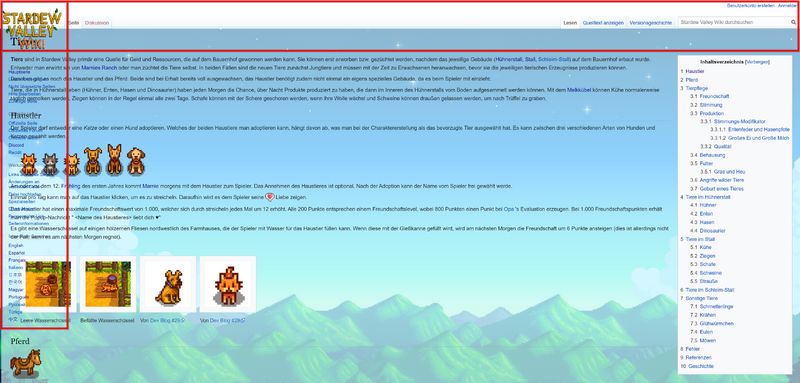Click the yellow cat sprite
Screen dimensions: 800x383
point(71,164)
